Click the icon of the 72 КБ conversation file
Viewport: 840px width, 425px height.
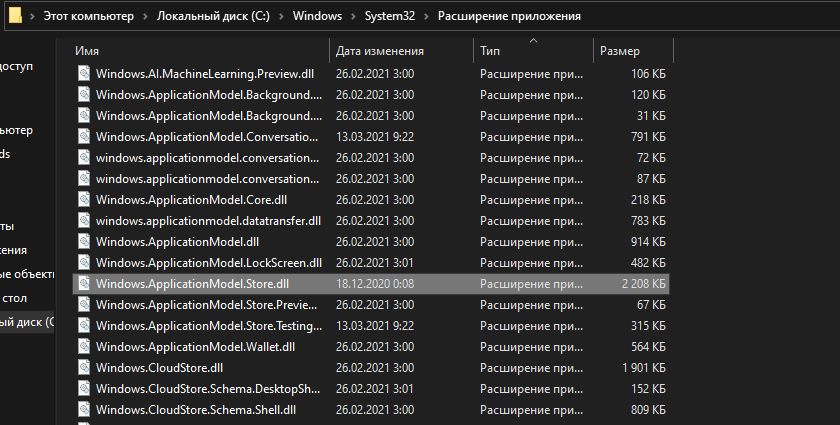(x=84, y=158)
